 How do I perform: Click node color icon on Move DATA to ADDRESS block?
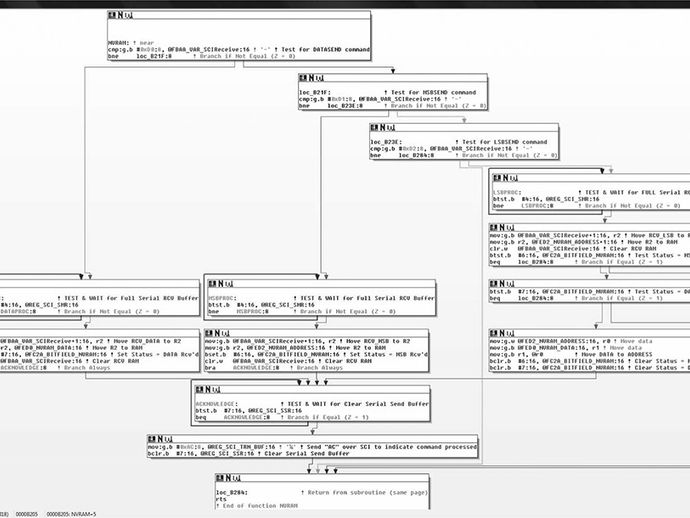(x=494, y=333)
